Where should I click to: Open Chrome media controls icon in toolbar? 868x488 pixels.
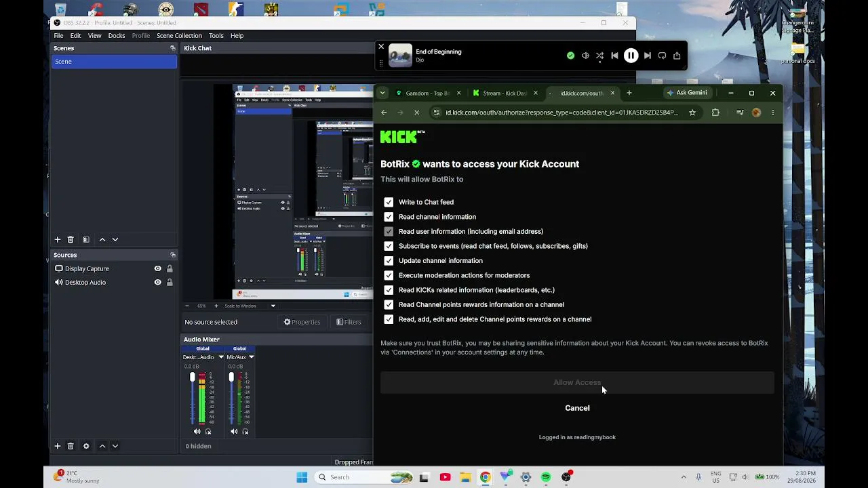(740, 113)
